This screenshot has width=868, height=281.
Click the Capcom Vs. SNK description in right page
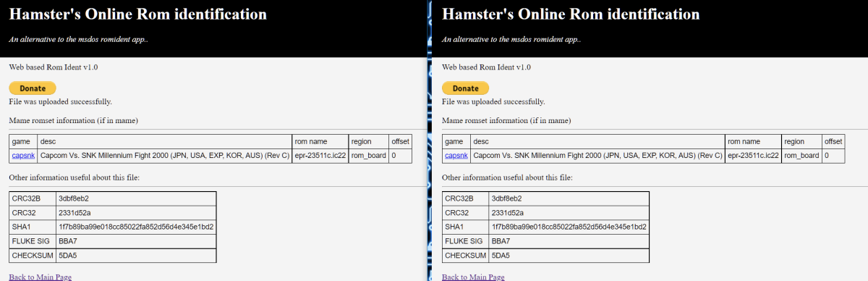(598, 156)
